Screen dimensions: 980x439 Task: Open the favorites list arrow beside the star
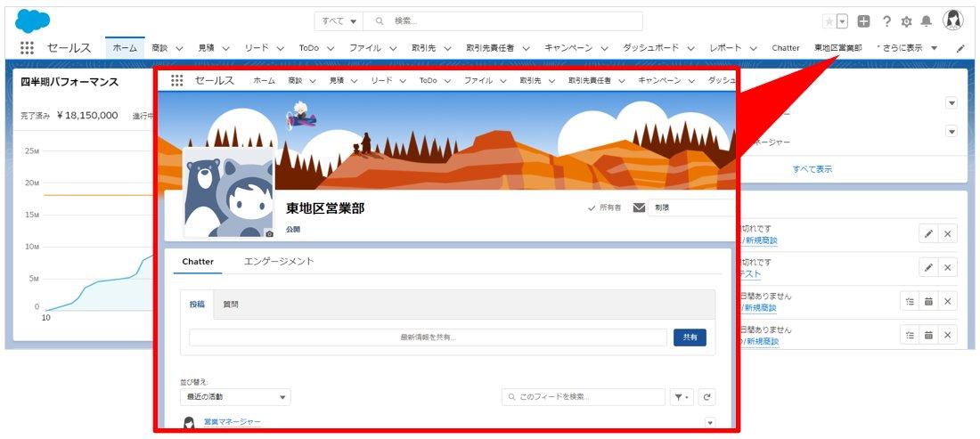point(842,22)
